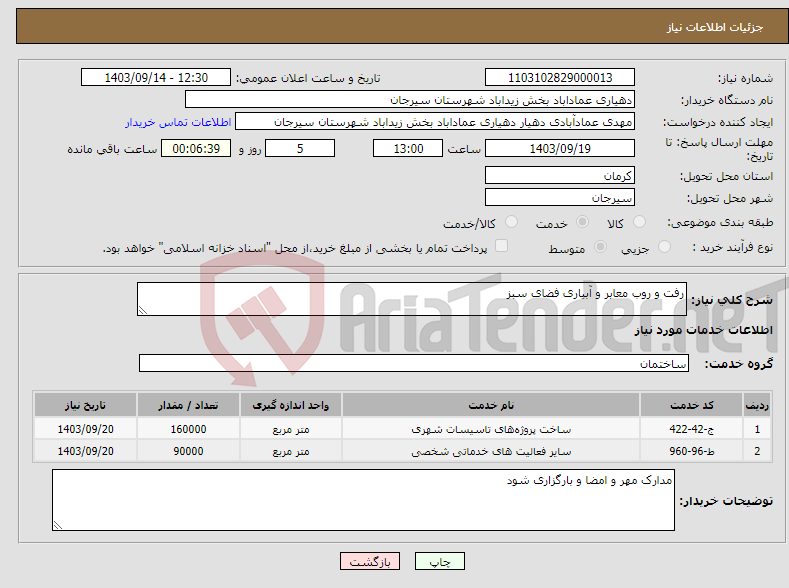
Task: Click the توضیحات خریدار notes textarea
Action: click(363, 500)
